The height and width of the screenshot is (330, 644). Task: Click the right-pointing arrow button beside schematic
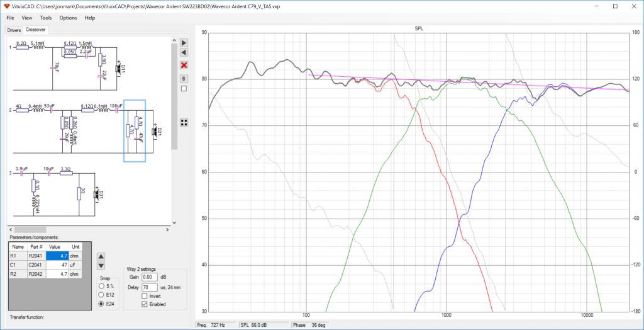click(184, 43)
